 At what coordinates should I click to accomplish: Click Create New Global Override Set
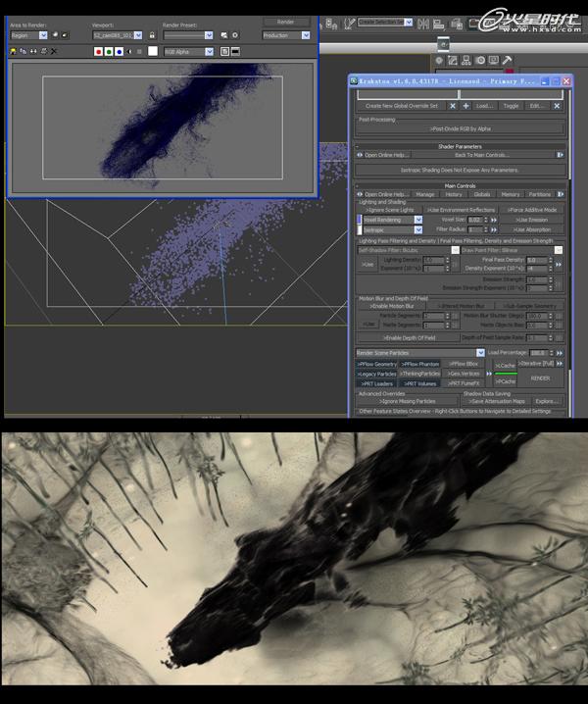click(402, 105)
